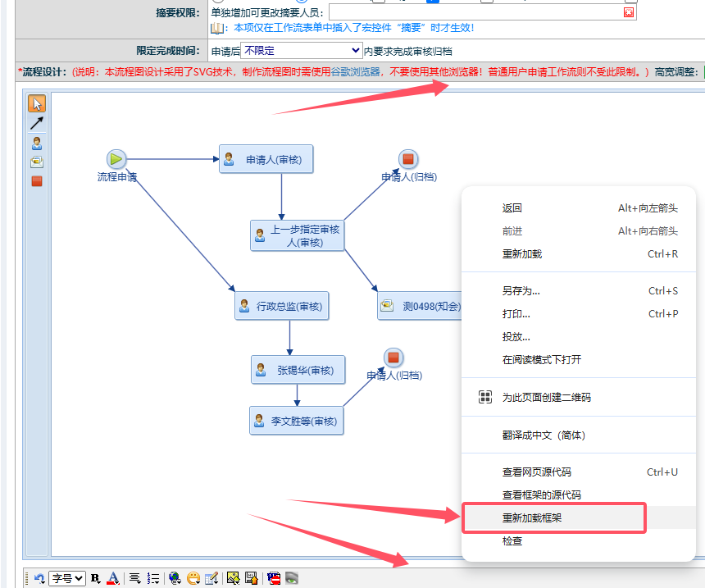This screenshot has width=705, height=588.
Task: Choose 重新加载框架 from context menu
Action: point(532,518)
